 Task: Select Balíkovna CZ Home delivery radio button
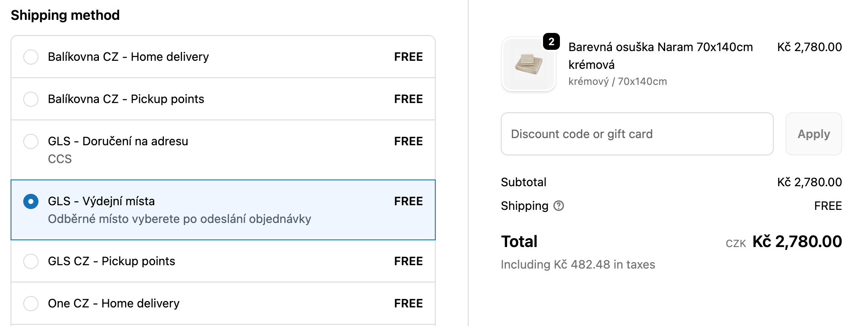click(31, 57)
